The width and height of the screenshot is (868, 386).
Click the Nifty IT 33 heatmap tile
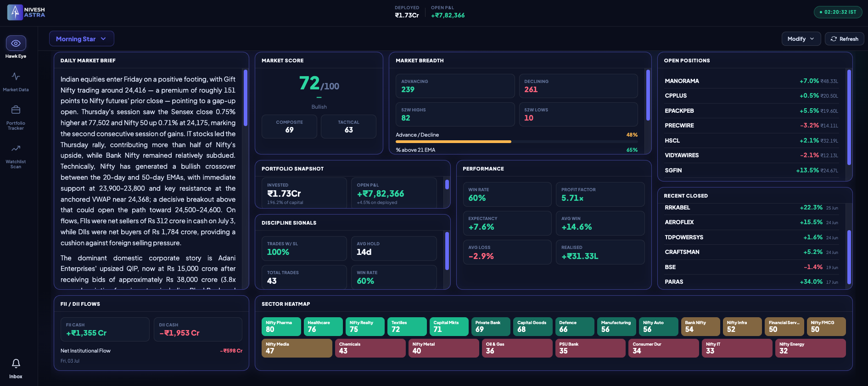[737, 348]
